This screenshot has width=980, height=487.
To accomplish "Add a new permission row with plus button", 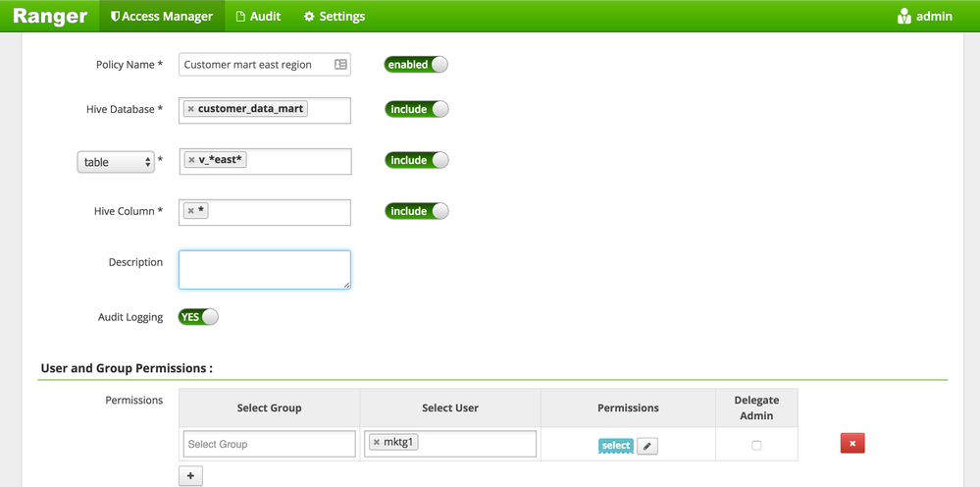I will point(190,476).
